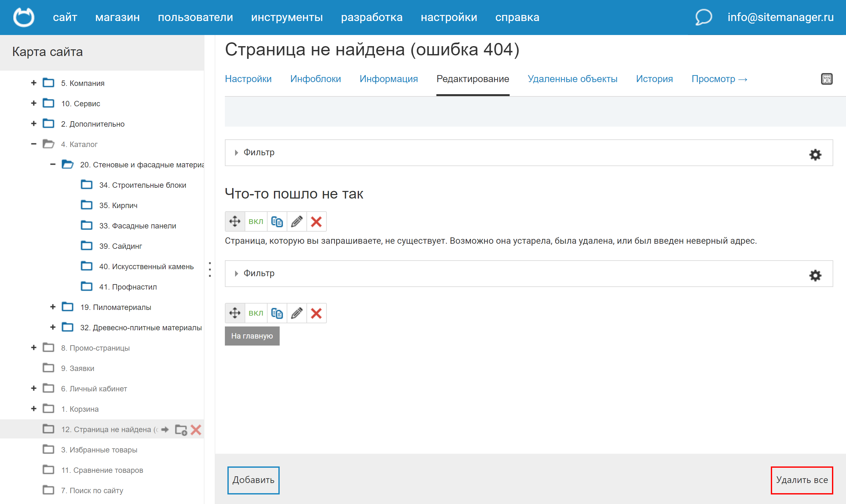
Task: Toggle ВКЛ on Что-то пошло не так block
Action: [255, 221]
